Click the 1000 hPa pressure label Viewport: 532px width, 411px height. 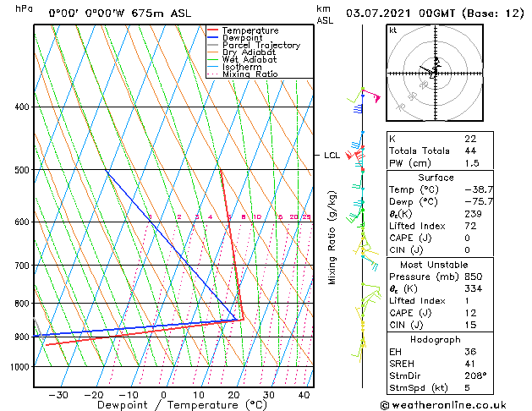click(x=20, y=367)
